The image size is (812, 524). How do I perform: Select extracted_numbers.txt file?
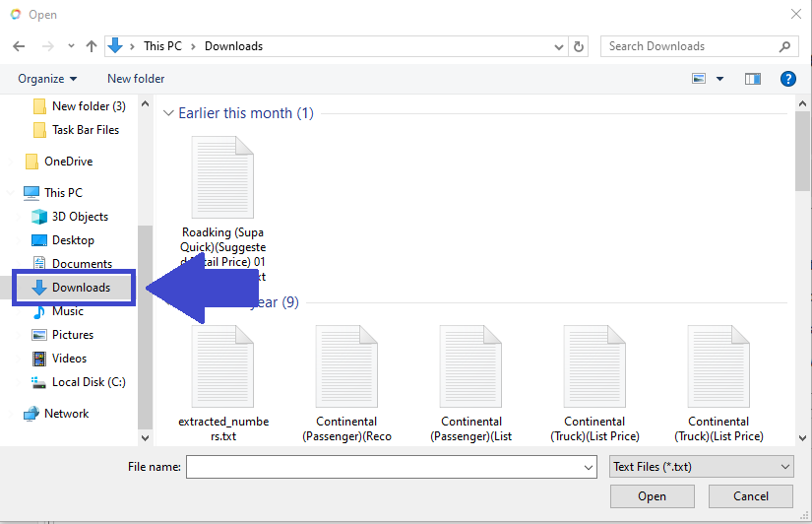pos(223,384)
